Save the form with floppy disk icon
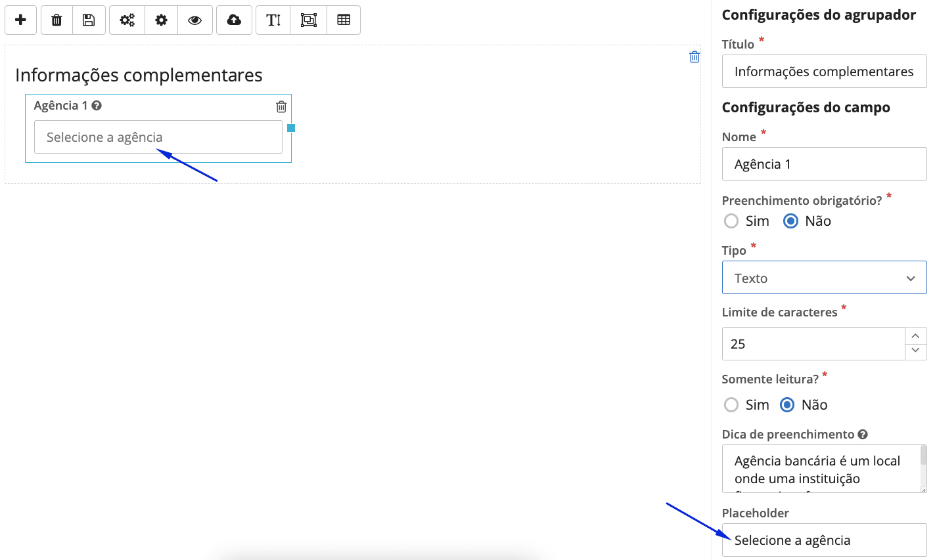The image size is (935, 560). coord(88,20)
